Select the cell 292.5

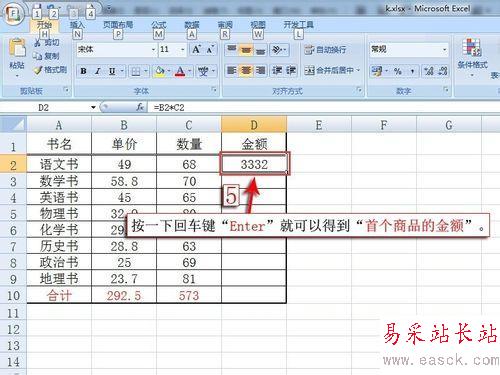click(124, 295)
